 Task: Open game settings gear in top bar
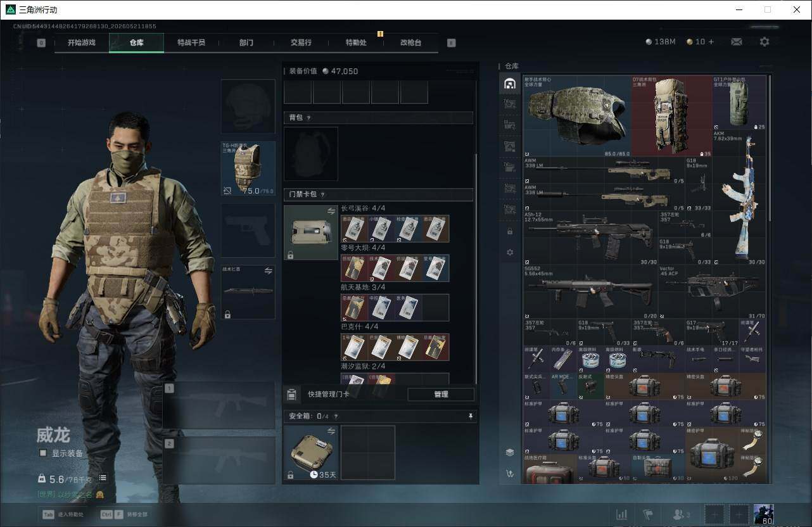tap(764, 42)
